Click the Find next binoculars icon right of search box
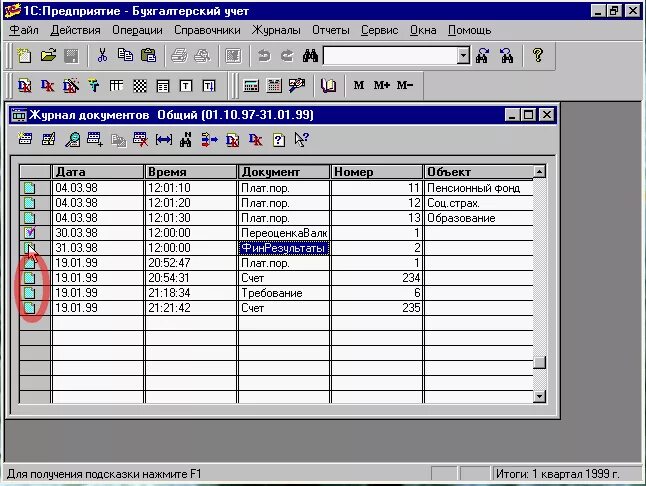646x486 pixels. pyautogui.click(x=482, y=55)
